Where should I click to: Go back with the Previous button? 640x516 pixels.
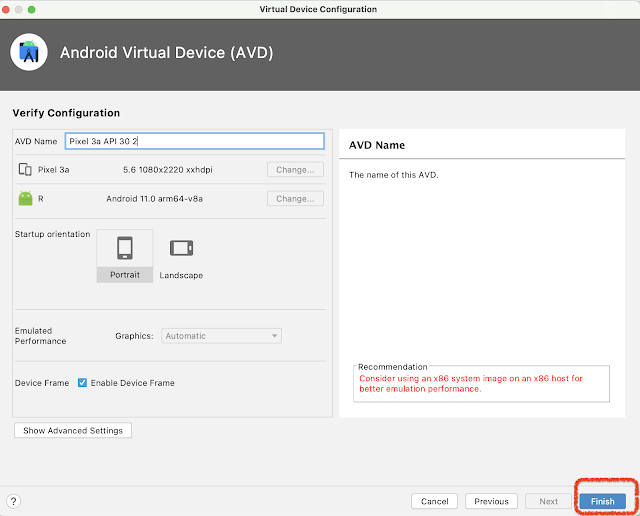[491, 501]
